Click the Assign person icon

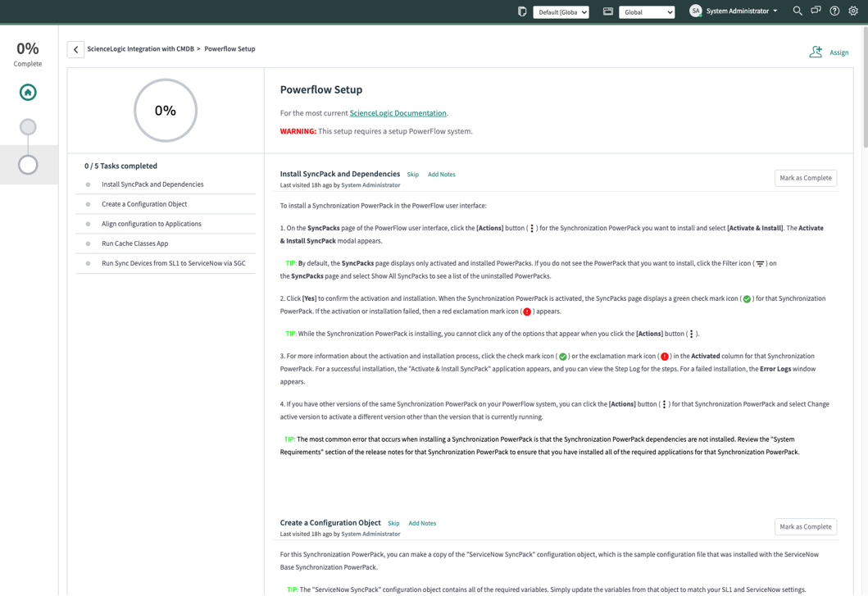point(816,52)
